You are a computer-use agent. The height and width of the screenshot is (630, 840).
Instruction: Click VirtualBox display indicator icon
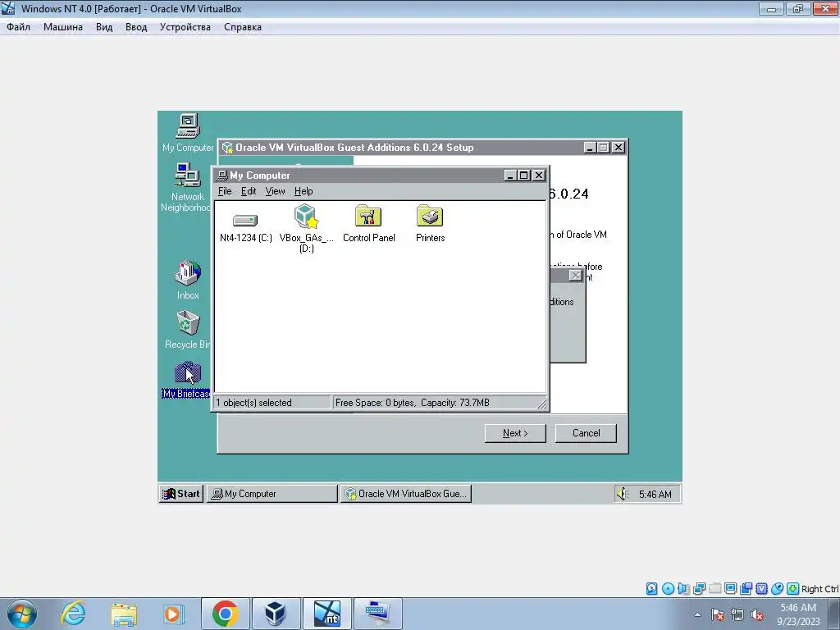click(730, 589)
